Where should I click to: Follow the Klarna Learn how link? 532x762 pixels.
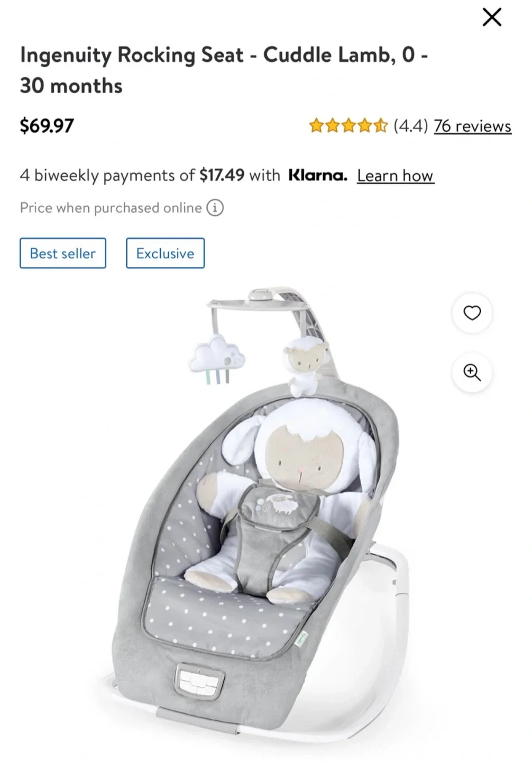396,176
